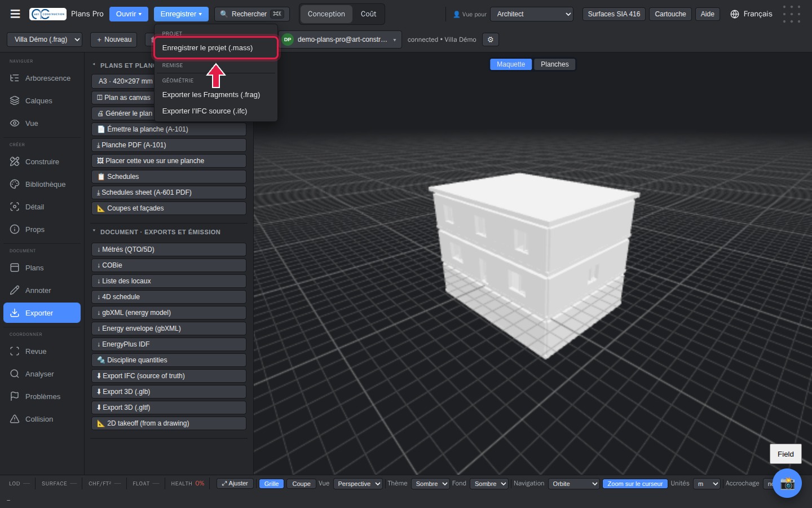Toggle the Grille grid display
The height and width of the screenshot is (508, 812).
point(271,484)
